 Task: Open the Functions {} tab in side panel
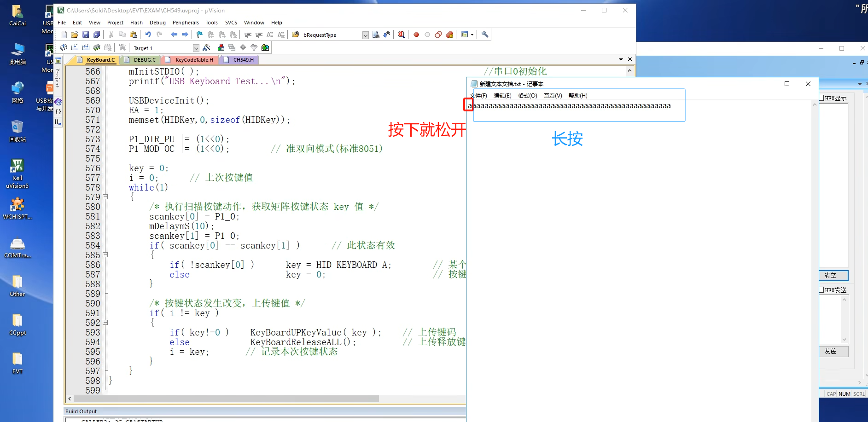pyautogui.click(x=58, y=112)
